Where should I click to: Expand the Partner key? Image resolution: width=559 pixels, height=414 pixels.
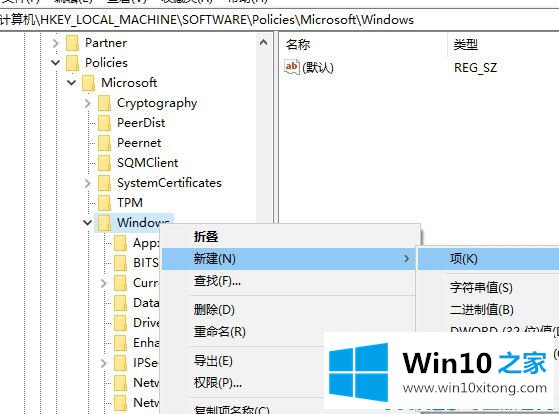pyautogui.click(x=56, y=43)
